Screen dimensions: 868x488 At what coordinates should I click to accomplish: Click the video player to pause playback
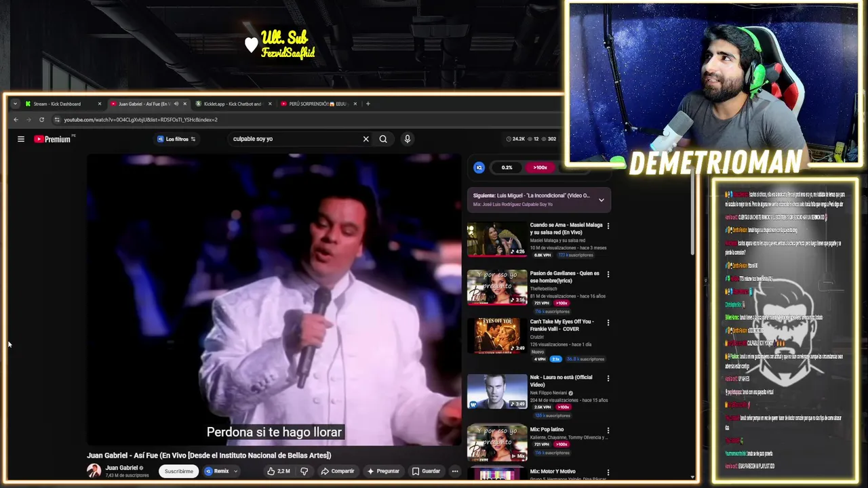click(x=274, y=300)
